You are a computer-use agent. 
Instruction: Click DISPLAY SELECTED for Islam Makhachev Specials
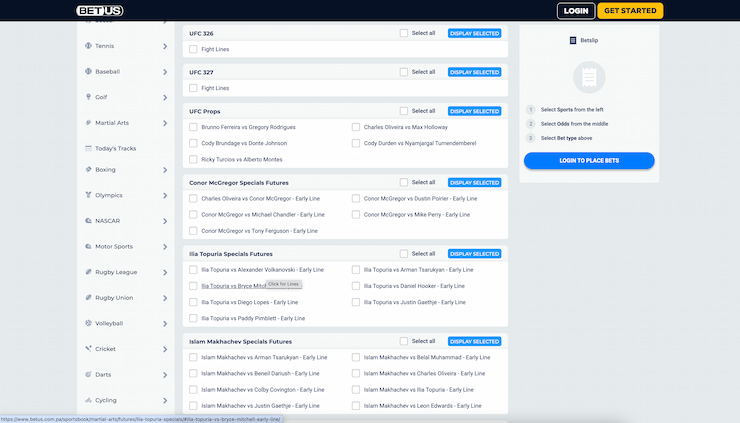474,341
